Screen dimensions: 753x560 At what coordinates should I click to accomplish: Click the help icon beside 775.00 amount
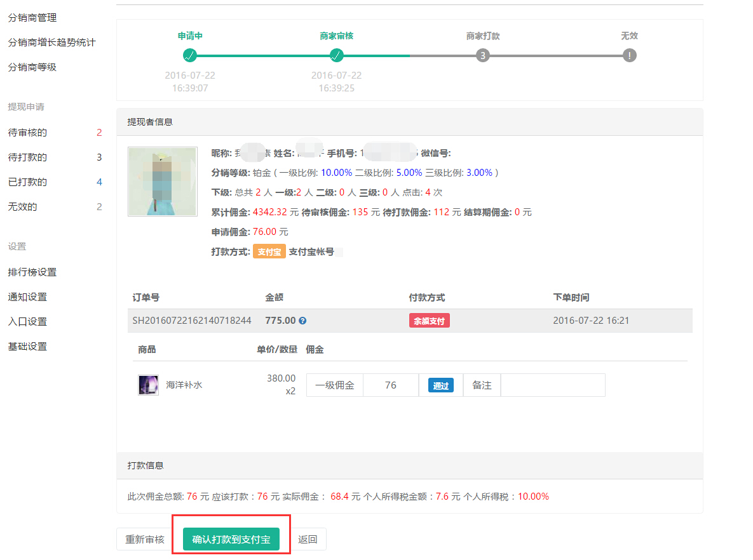[x=302, y=321]
